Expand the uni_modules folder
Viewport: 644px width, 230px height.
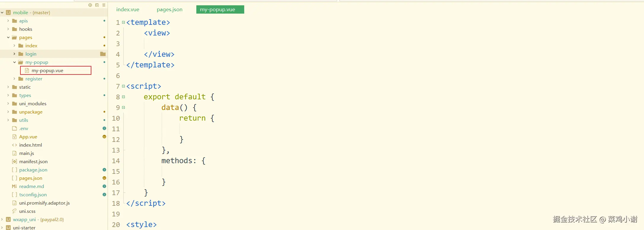click(x=8, y=103)
